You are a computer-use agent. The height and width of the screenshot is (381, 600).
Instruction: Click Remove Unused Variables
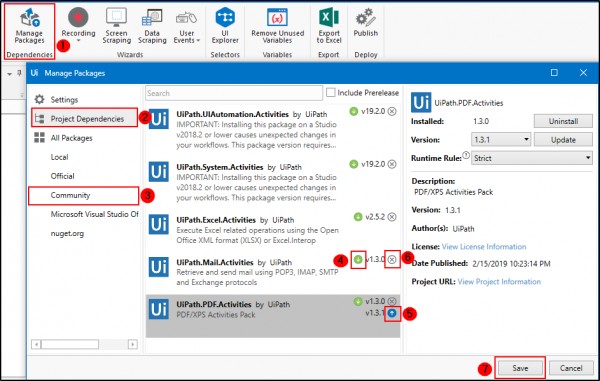point(277,26)
